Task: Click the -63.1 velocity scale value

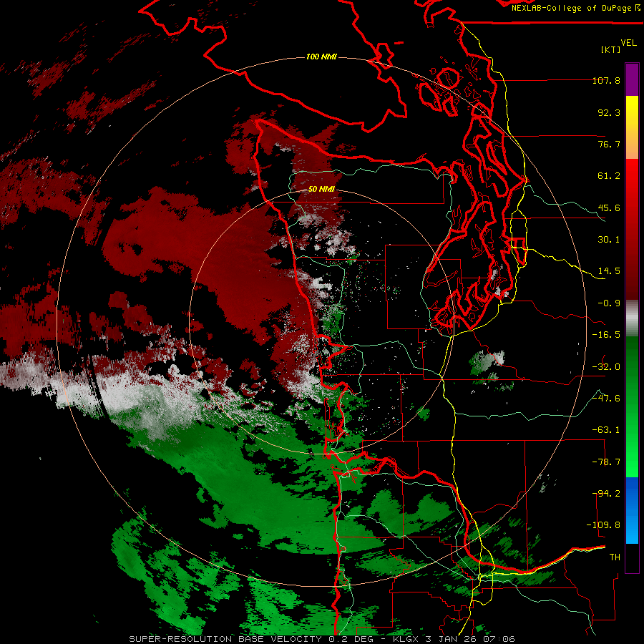Action: coord(606,430)
